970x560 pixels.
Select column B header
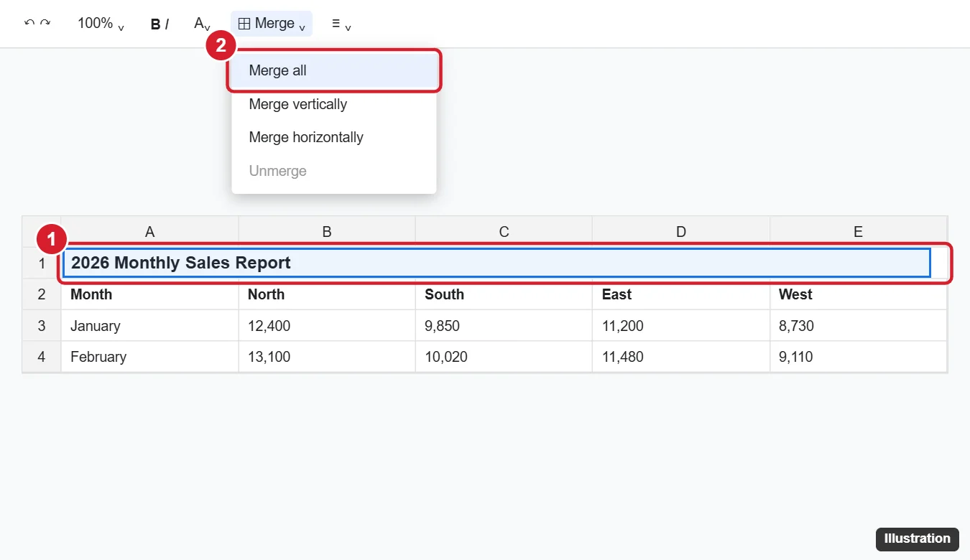click(327, 231)
